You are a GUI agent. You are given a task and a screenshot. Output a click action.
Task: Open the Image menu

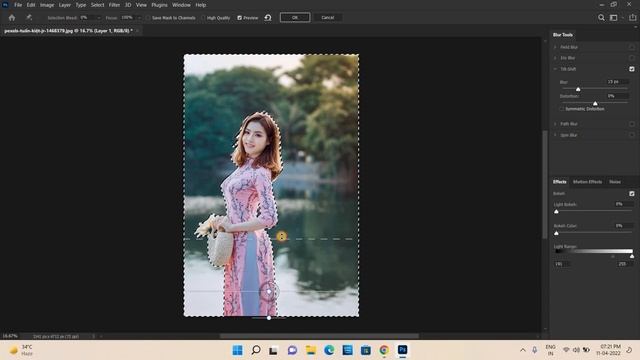47,5
